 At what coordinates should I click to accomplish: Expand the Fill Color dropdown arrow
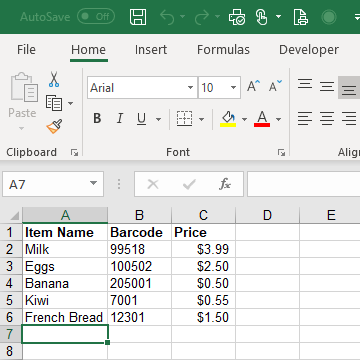click(x=244, y=119)
